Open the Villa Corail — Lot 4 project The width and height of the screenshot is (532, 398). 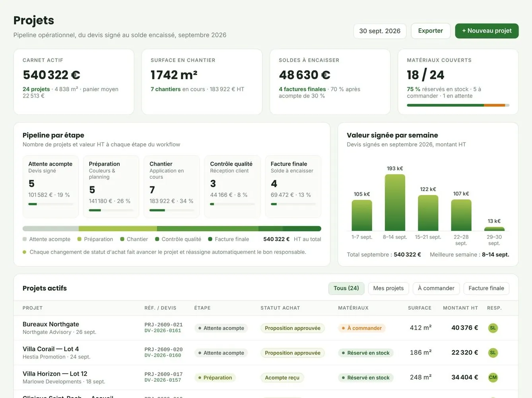(50, 349)
